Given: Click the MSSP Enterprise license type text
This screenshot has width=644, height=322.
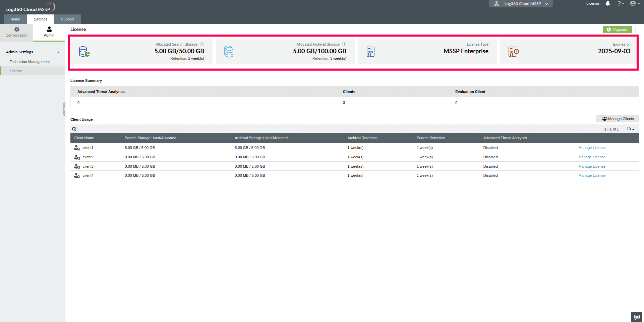Looking at the screenshot, I should [x=466, y=51].
